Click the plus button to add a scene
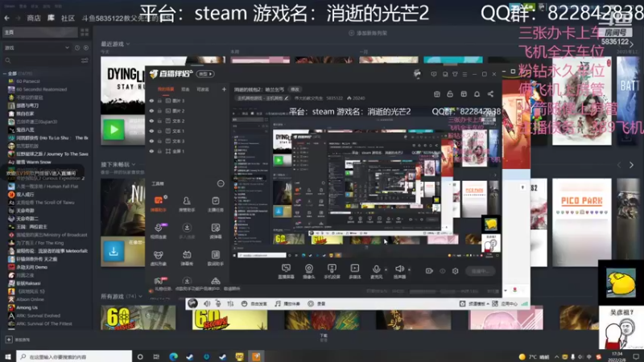Image resolution: width=644 pixels, height=362 pixels. pos(224,89)
